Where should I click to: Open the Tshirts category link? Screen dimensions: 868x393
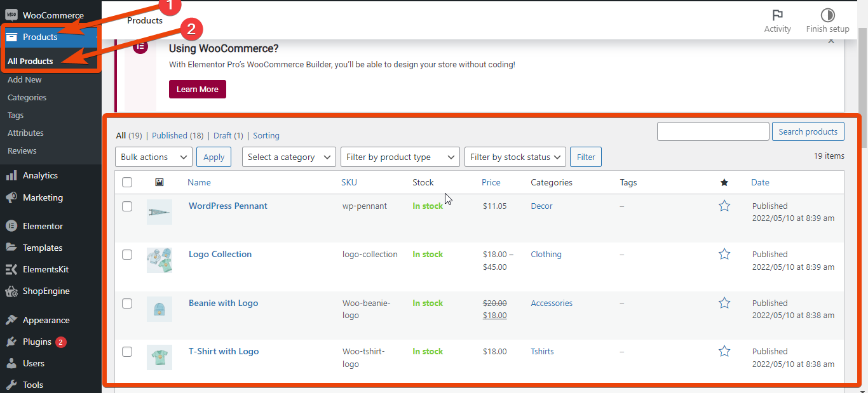tap(543, 351)
